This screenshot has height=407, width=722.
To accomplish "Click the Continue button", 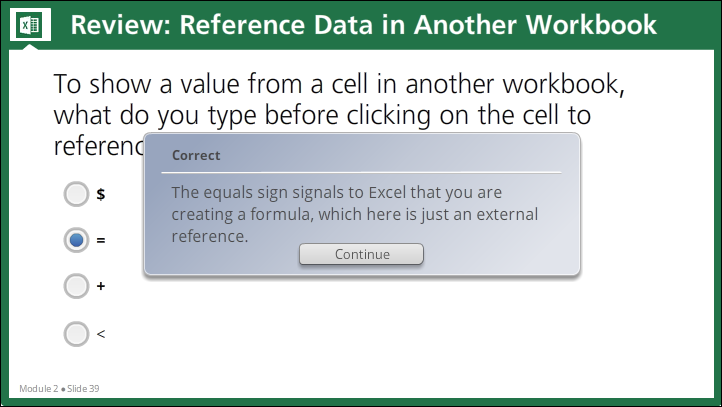I will [x=361, y=254].
